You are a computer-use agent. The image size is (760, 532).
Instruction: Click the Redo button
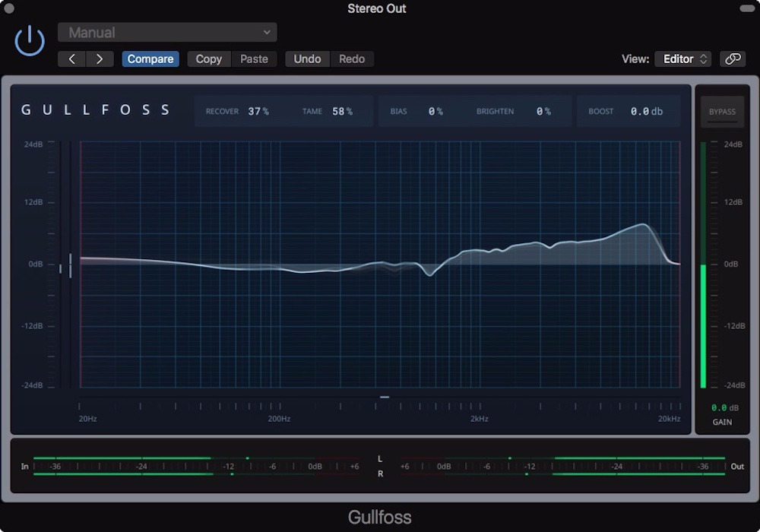point(352,59)
